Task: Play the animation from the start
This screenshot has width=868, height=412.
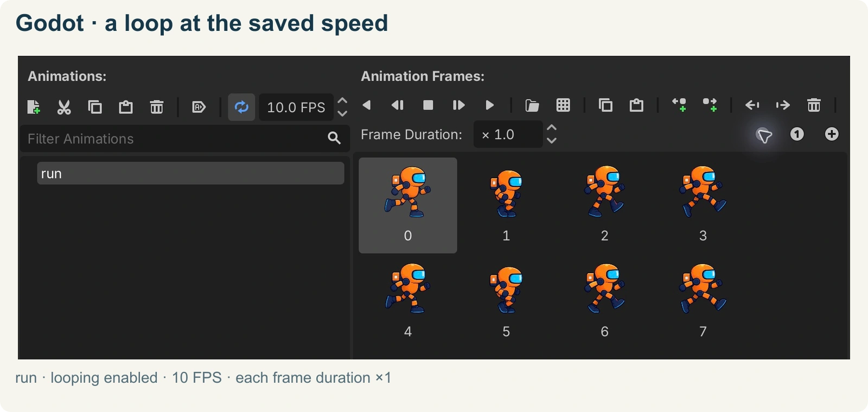Action: [x=458, y=105]
